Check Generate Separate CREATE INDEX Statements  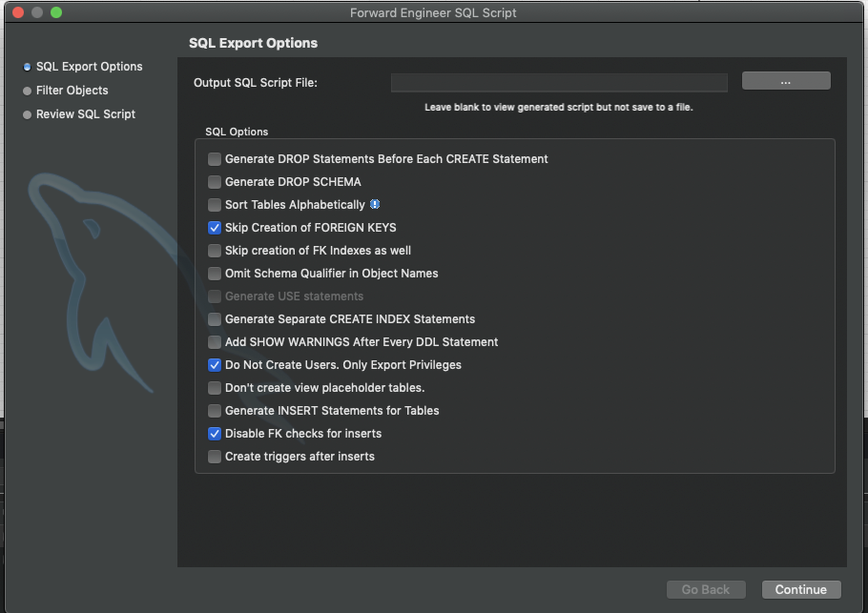coord(215,319)
